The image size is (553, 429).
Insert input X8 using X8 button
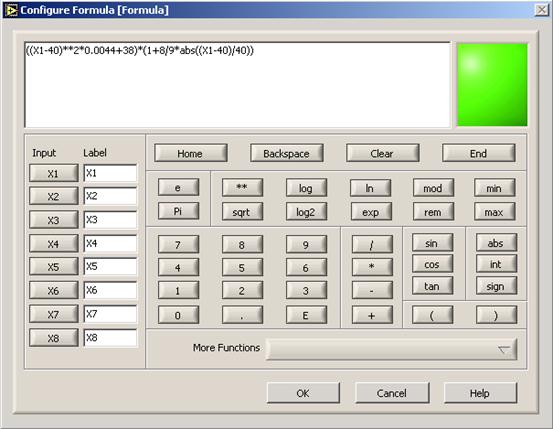point(54,338)
